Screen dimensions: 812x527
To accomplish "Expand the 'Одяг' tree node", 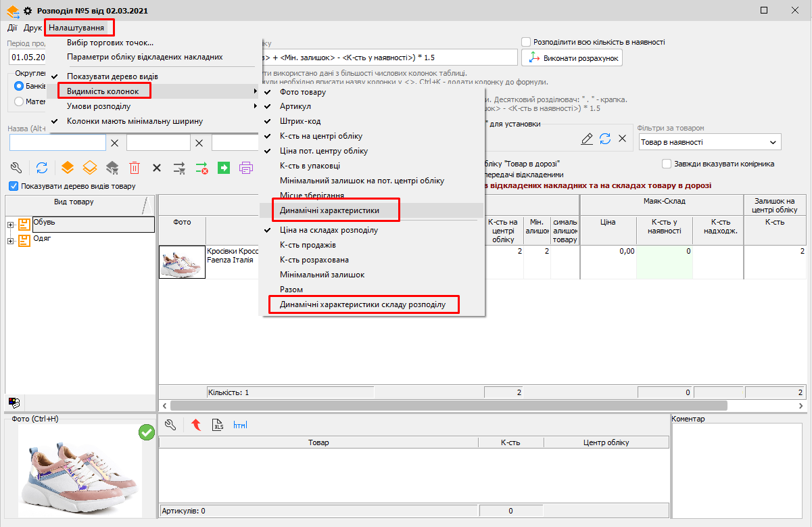I will click(11, 240).
